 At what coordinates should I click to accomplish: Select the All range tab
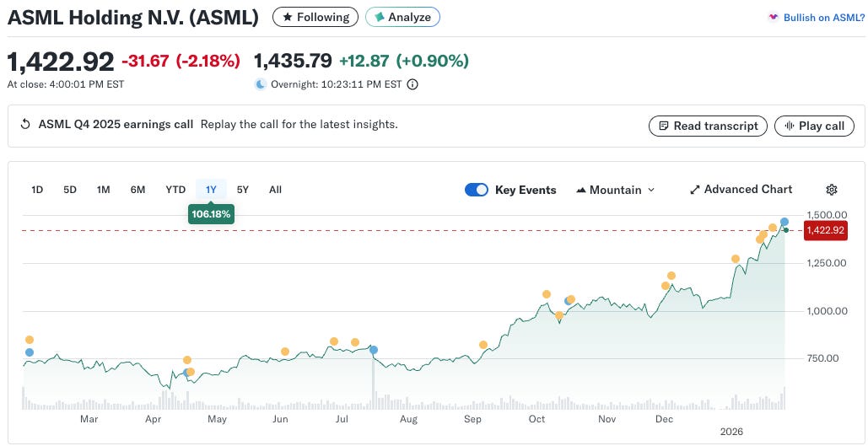tap(275, 190)
